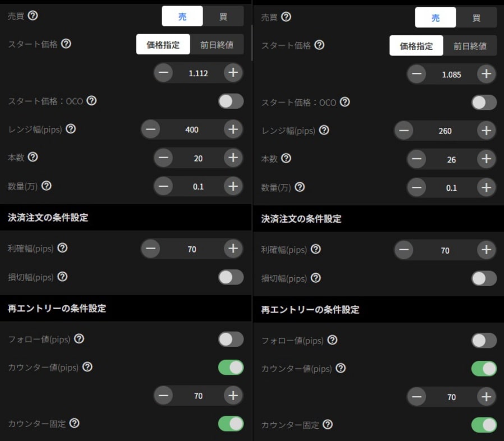Screen dimensions: 504x441
Task: Click left 数量(万) value field 0.1
Action: (198, 186)
